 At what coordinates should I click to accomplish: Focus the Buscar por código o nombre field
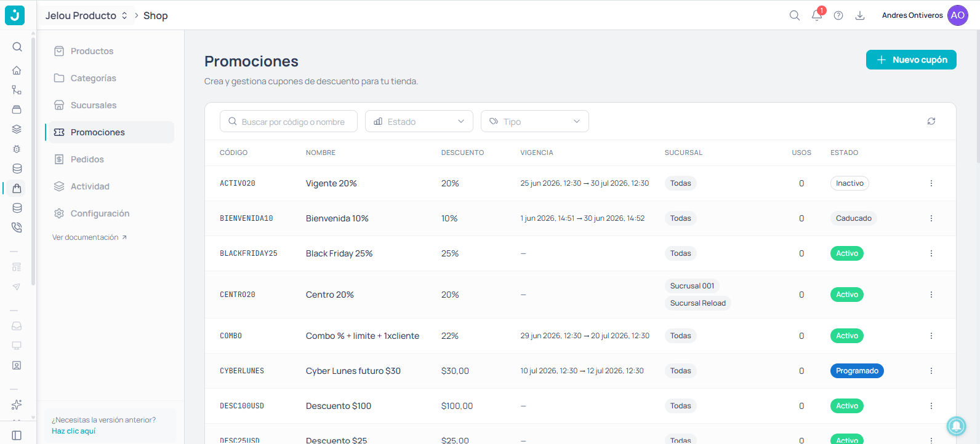point(289,121)
